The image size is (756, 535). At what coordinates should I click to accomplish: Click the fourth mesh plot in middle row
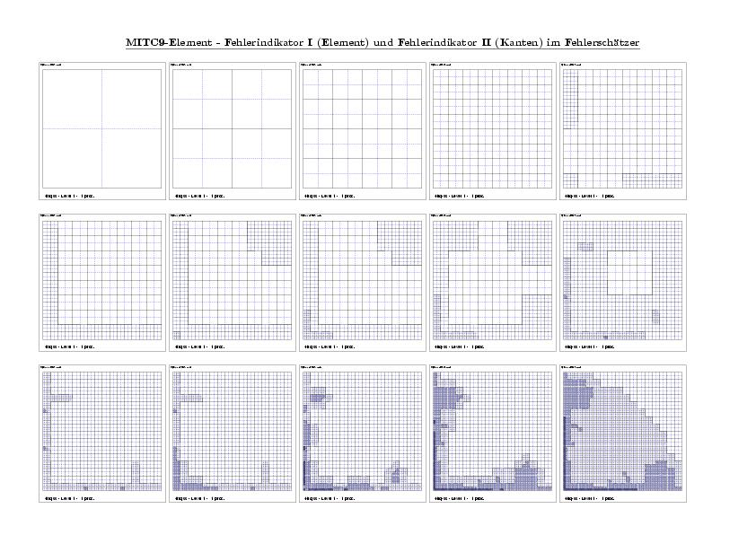pyautogui.click(x=492, y=280)
